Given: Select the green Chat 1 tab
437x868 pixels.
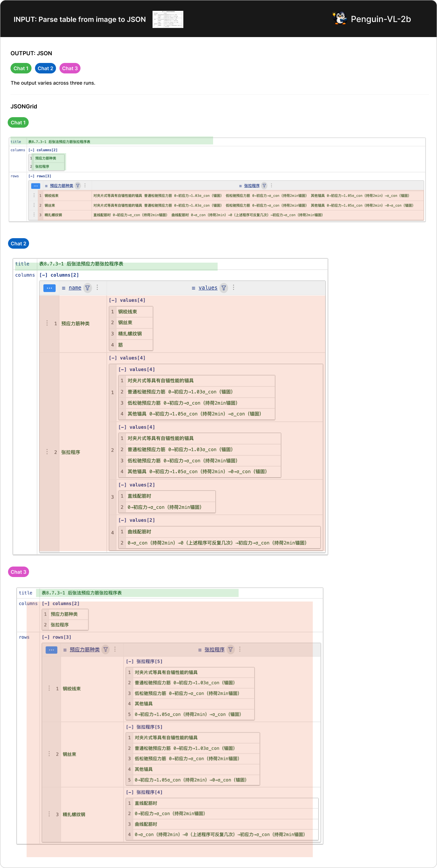Looking at the screenshot, I should pyautogui.click(x=21, y=69).
